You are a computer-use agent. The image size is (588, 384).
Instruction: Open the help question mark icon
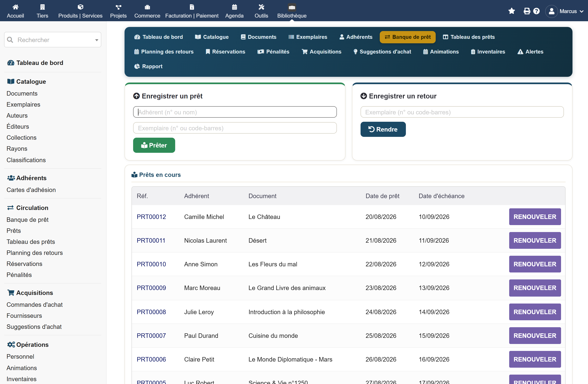536,11
